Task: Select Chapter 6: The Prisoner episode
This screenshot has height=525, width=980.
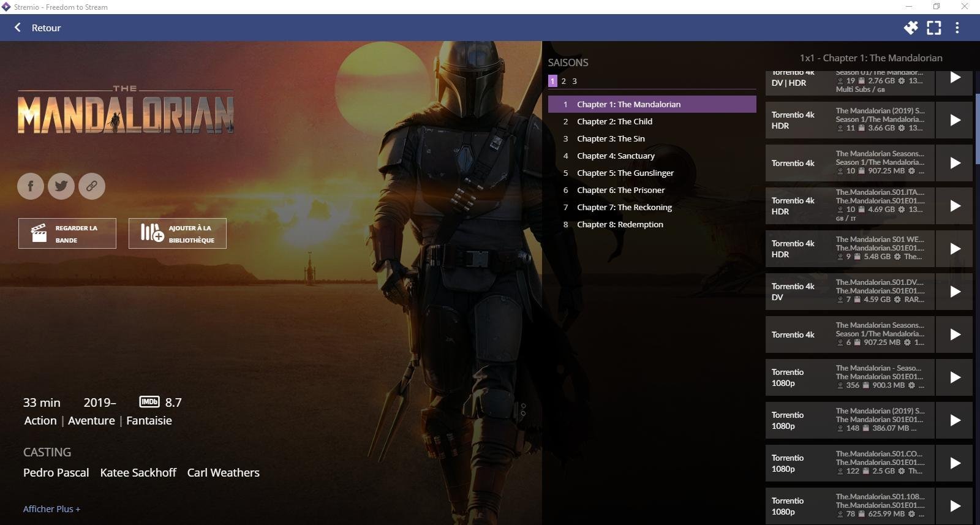Action: pos(652,190)
